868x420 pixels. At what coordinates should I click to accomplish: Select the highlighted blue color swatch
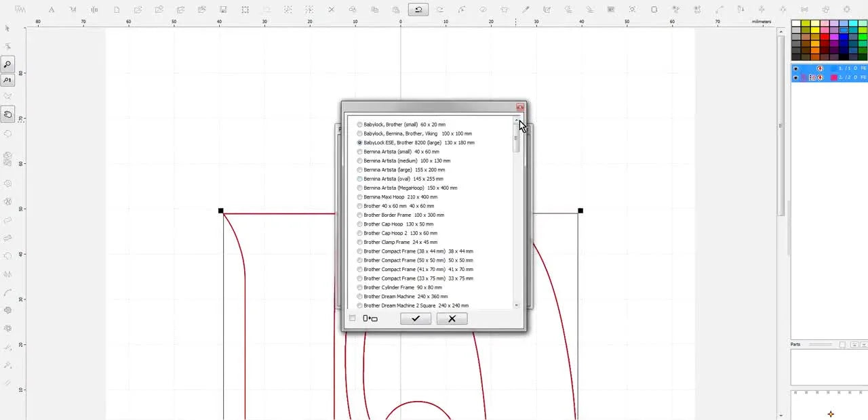pos(844,30)
